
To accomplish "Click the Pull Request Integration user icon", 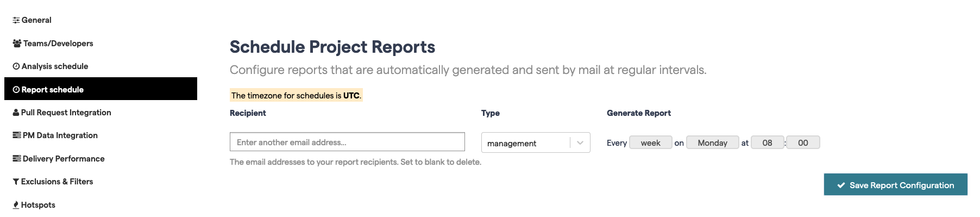I will 16,113.
